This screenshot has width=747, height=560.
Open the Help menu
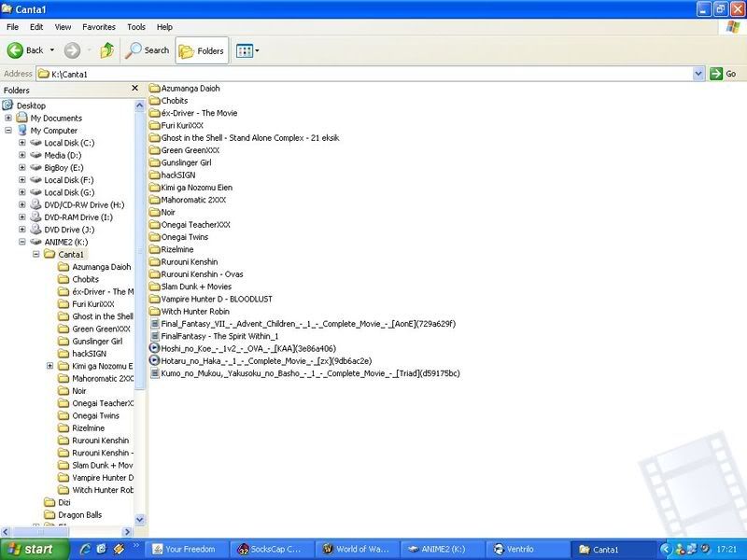[164, 27]
